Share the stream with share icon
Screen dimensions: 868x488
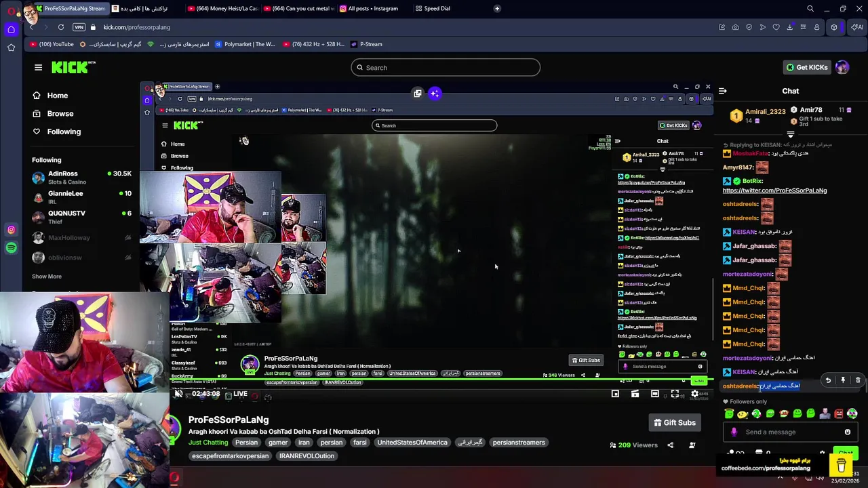coord(670,445)
